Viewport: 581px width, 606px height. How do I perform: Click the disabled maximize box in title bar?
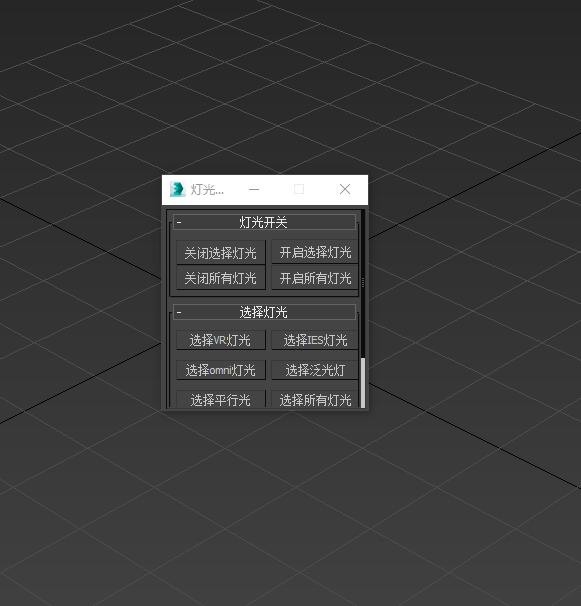[299, 189]
